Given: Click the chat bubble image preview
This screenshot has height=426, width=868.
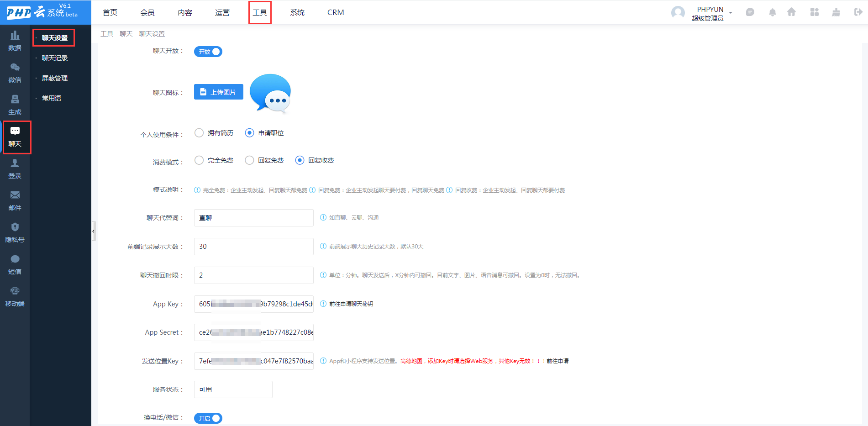Looking at the screenshot, I should coord(270,94).
